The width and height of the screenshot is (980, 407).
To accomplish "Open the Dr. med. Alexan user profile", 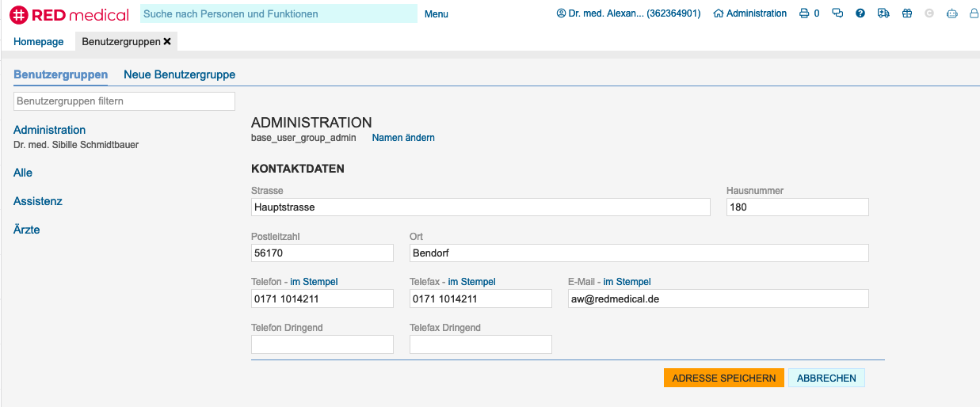I will (x=628, y=13).
